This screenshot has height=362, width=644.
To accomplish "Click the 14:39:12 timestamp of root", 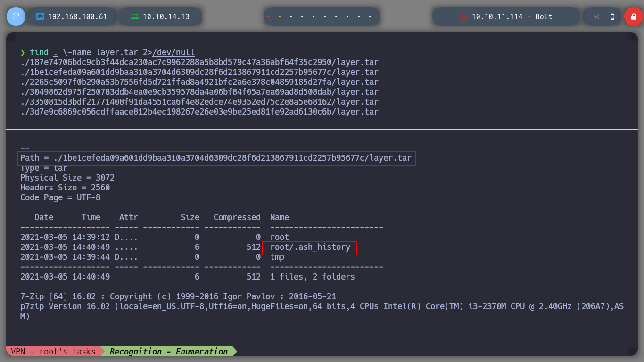I will pyautogui.click(x=91, y=237).
